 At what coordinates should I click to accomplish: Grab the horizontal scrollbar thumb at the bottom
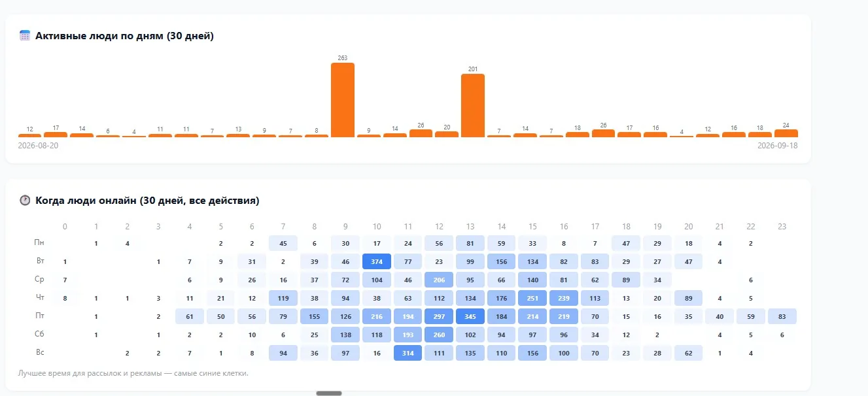click(329, 393)
